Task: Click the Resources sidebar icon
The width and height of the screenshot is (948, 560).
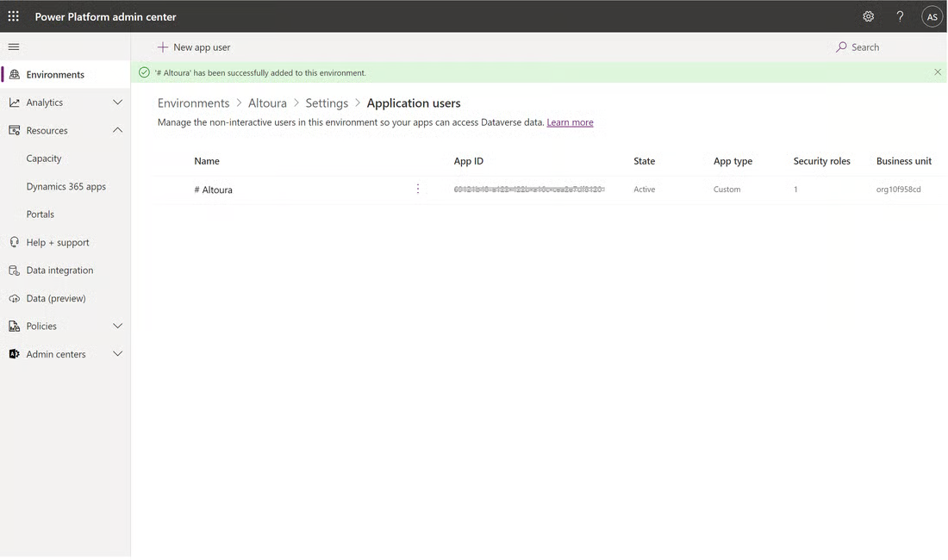Action: 15,130
